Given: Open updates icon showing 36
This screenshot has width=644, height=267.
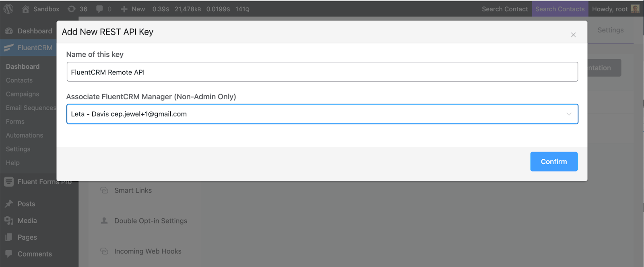Looking at the screenshot, I should point(72,9).
